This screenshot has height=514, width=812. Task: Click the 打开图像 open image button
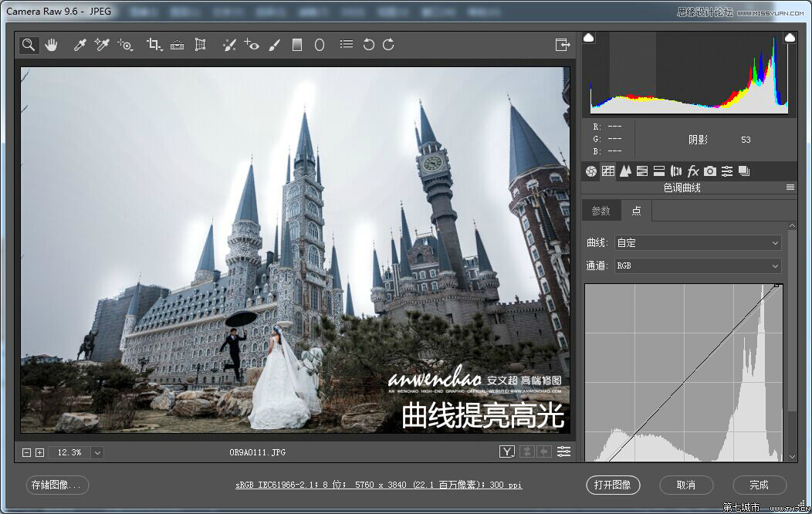pyautogui.click(x=613, y=485)
